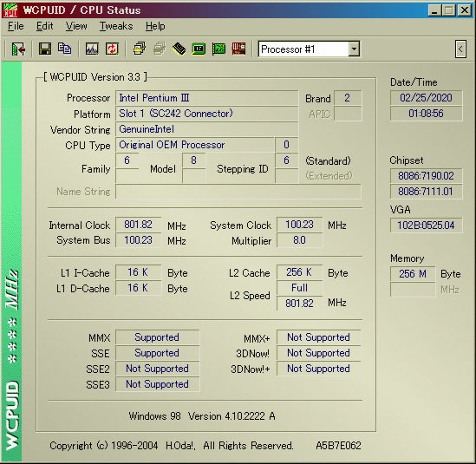The height and width of the screenshot is (464, 476).
Task: Click the red refresh icon
Action: (x=112, y=49)
